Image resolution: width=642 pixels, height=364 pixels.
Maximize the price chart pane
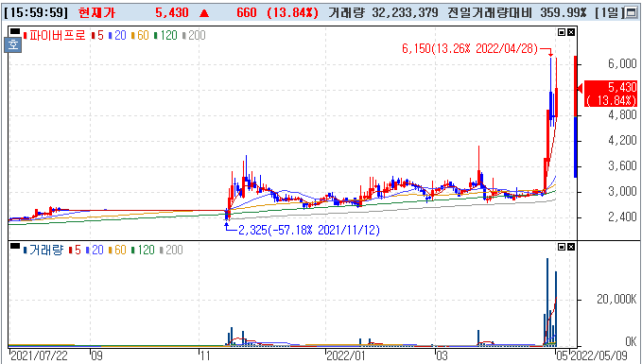click(562, 32)
